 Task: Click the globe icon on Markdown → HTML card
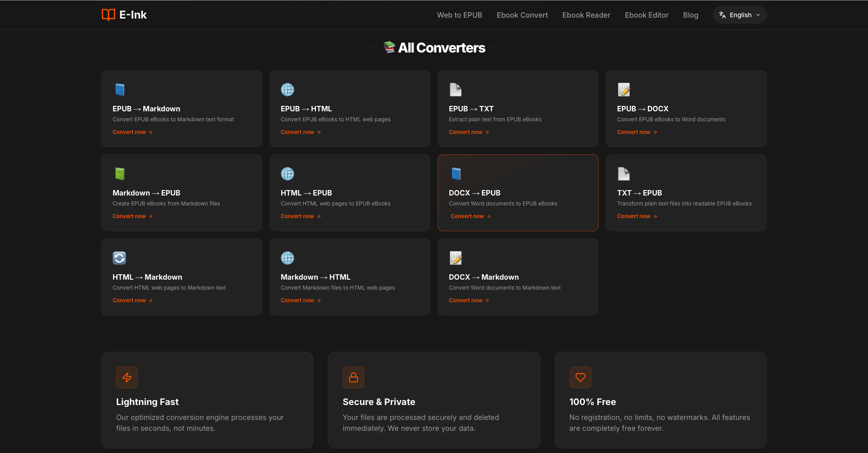pyautogui.click(x=288, y=258)
